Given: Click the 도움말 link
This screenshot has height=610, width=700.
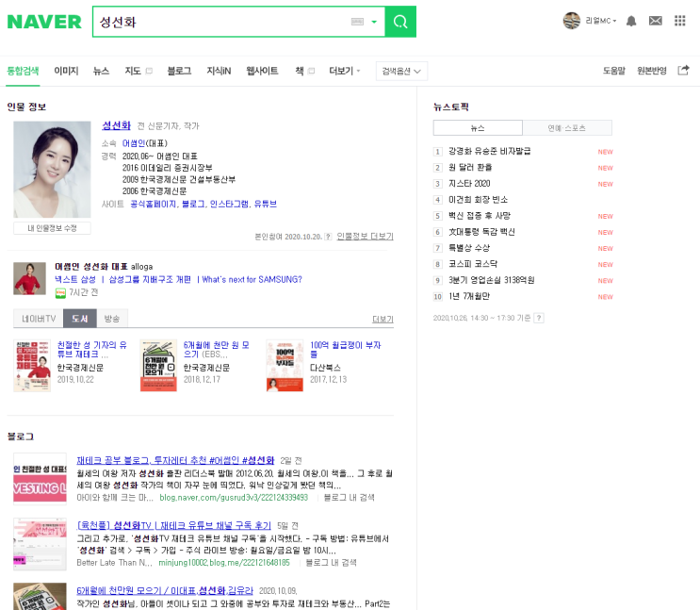Looking at the screenshot, I should click(614, 71).
